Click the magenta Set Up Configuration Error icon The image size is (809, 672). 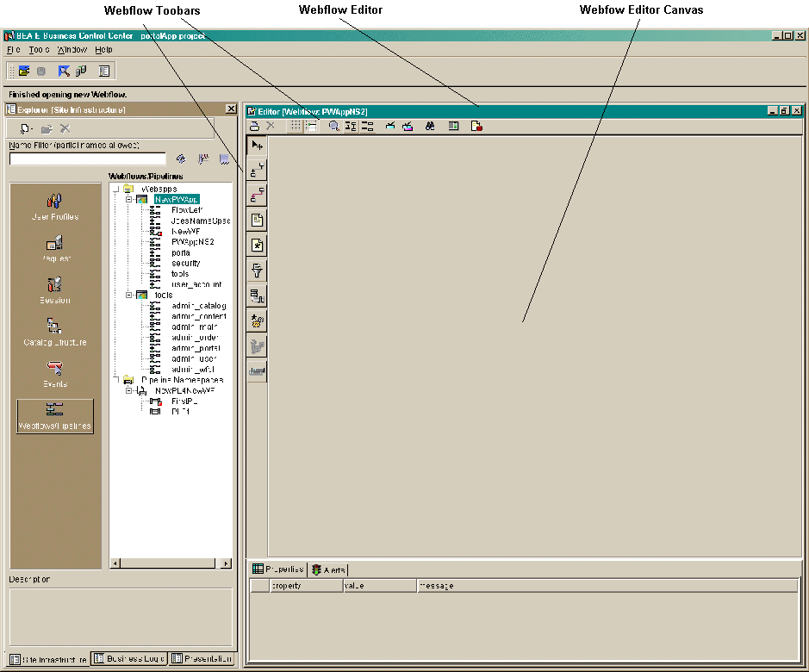(x=408, y=126)
